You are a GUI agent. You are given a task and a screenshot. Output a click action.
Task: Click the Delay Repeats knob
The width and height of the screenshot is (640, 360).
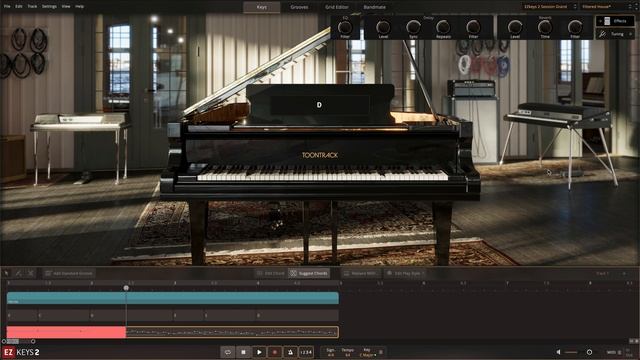(443, 27)
